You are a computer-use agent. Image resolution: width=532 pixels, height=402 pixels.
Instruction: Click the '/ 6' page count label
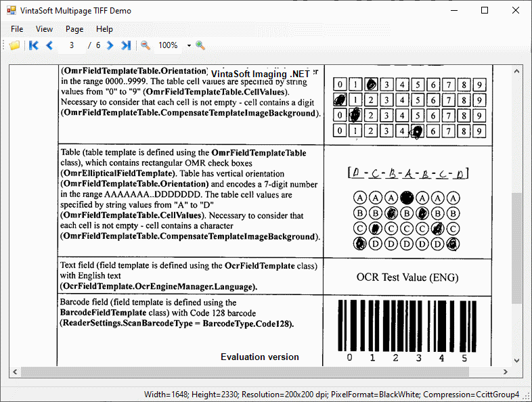point(94,45)
